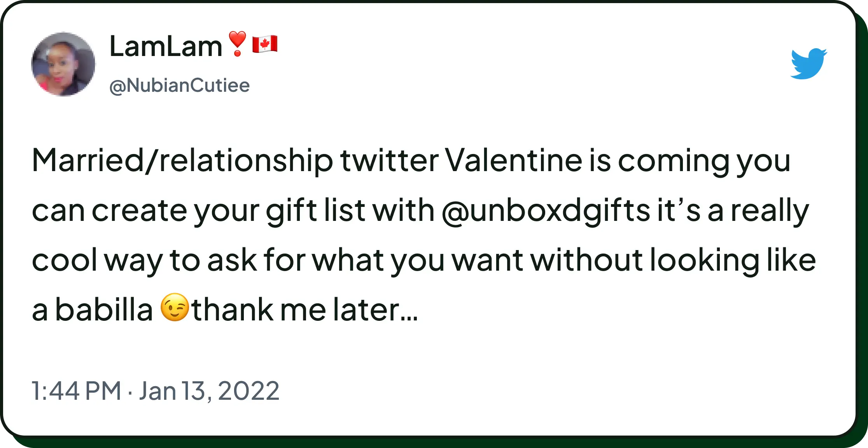Click the word "Valentine" in tweet
868x448 pixels.
513,160
